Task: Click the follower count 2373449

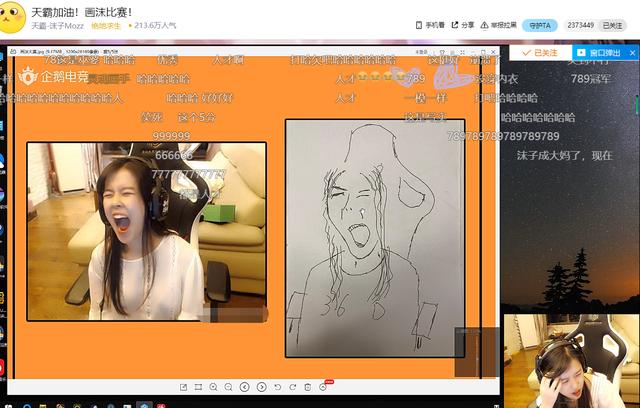Action: tap(580, 25)
